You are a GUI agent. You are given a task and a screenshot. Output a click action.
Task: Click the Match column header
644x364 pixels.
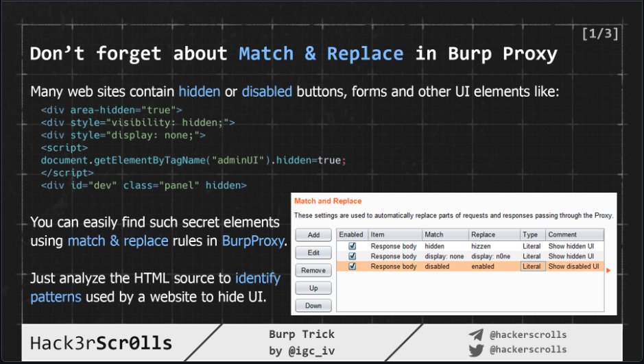point(445,234)
